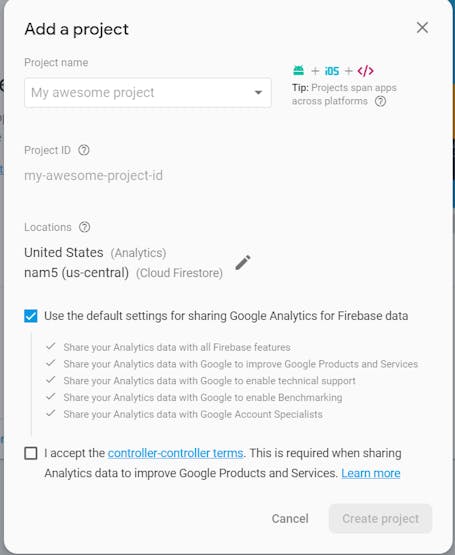Open the Locations help icon
The image size is (455, 555).
click(84, 227)
